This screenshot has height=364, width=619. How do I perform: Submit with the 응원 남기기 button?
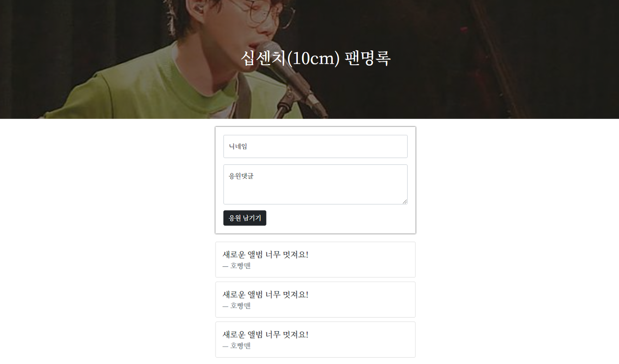pyautogui.click(x=245, y=218)
